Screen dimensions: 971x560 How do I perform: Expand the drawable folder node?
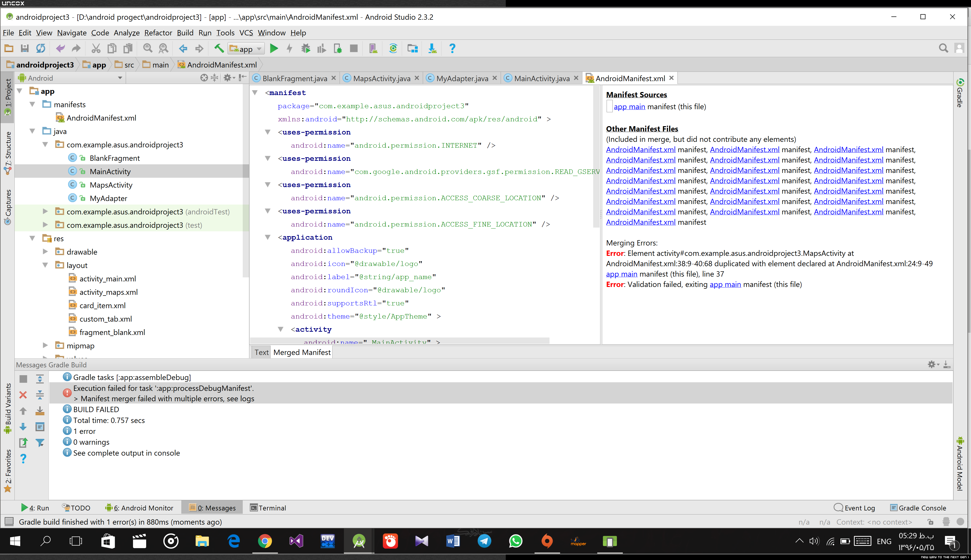click(45, 252)
